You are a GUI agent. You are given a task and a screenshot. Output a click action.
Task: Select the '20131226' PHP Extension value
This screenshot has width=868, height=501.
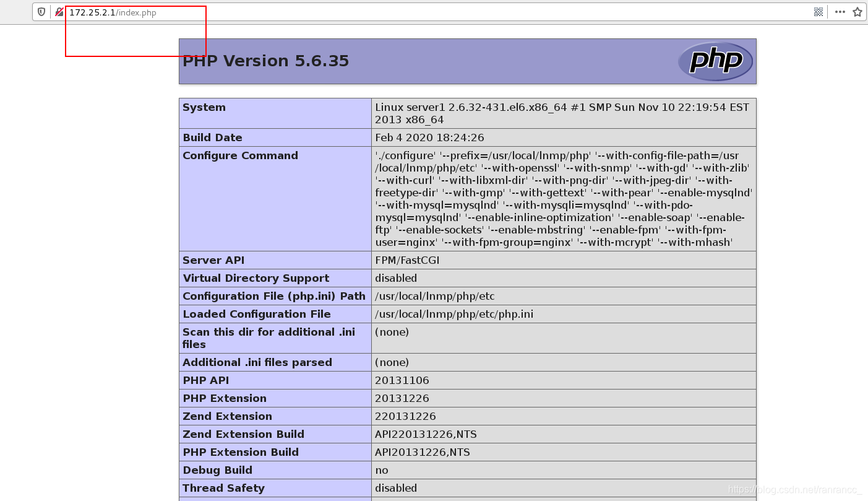point(402,398)
